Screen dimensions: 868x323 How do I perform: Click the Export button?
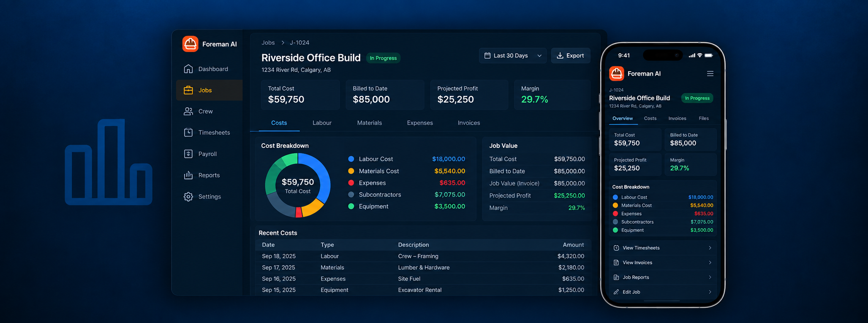571,56
